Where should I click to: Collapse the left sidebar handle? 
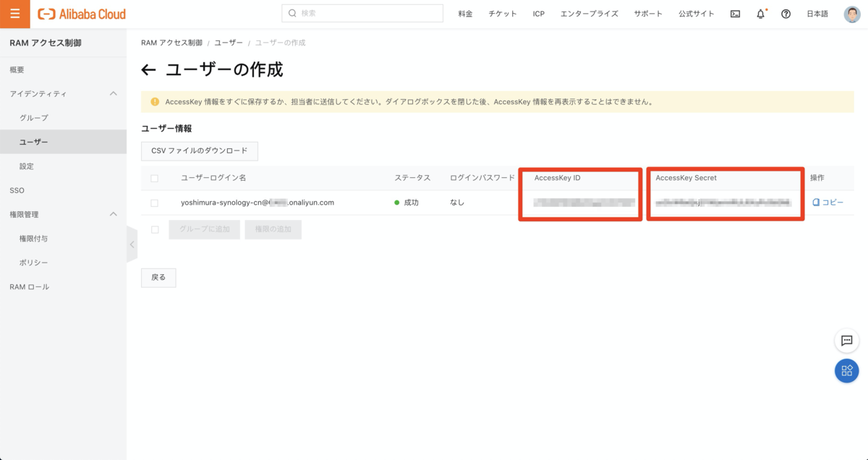tap(132, 244)
